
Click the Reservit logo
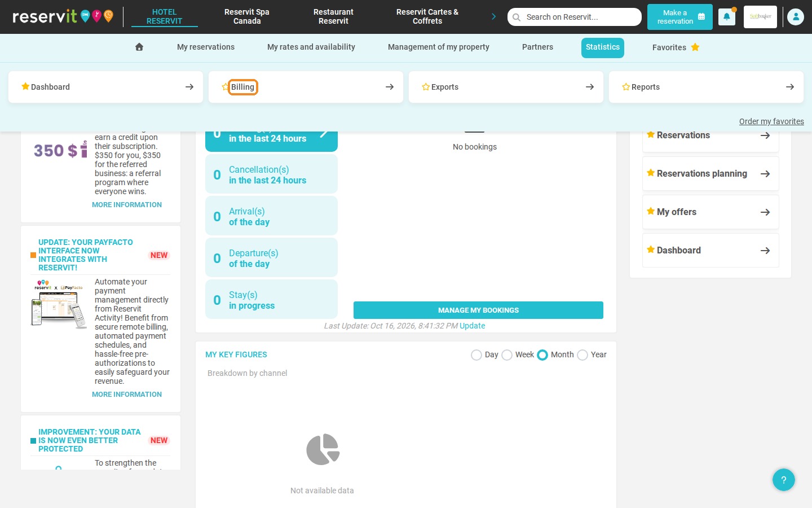63,16
